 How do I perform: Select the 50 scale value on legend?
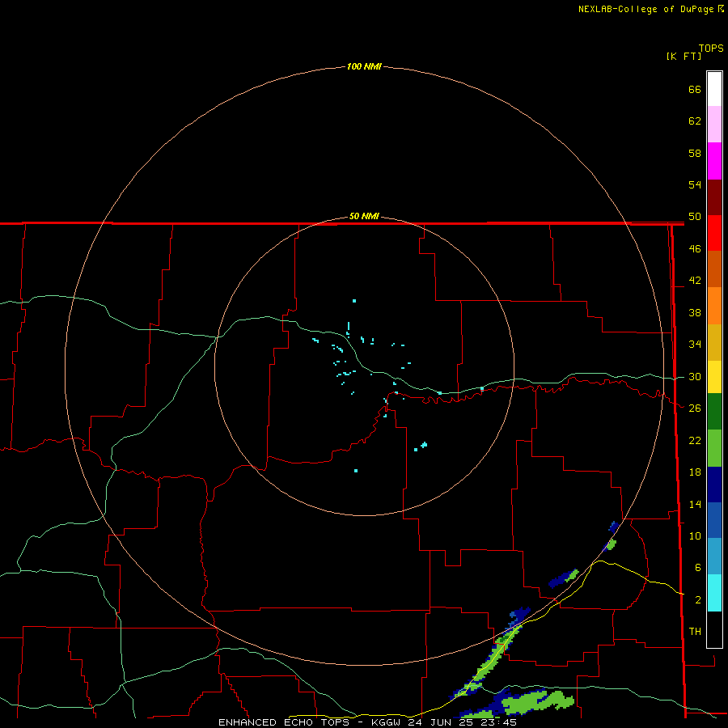(695, 217)
